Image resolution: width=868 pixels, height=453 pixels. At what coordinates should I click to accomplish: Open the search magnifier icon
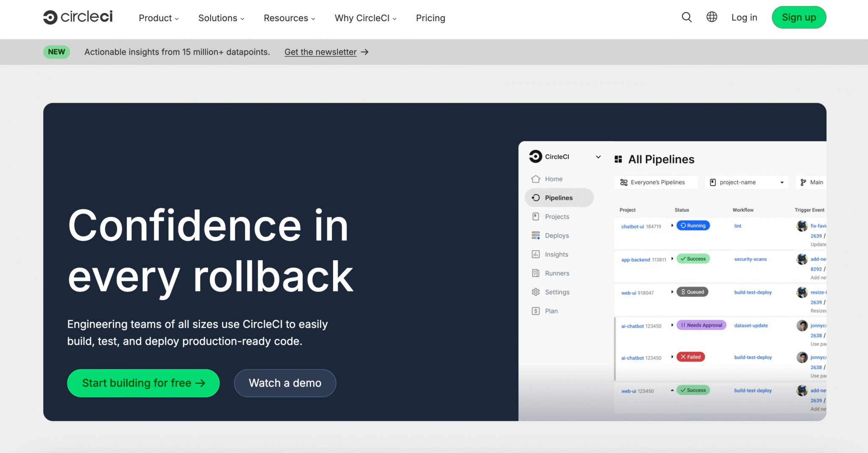[687, 17]
